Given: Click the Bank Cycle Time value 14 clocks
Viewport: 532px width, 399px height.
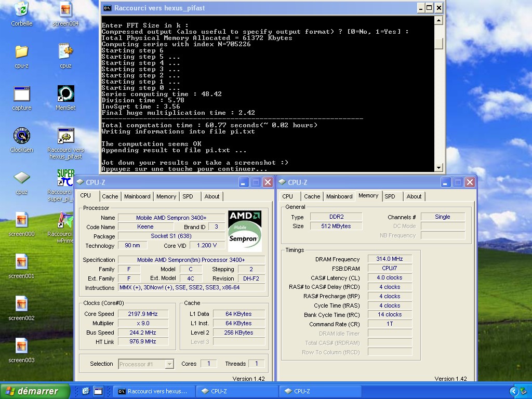Looking at the screenshot, I should tap(390, 314).
